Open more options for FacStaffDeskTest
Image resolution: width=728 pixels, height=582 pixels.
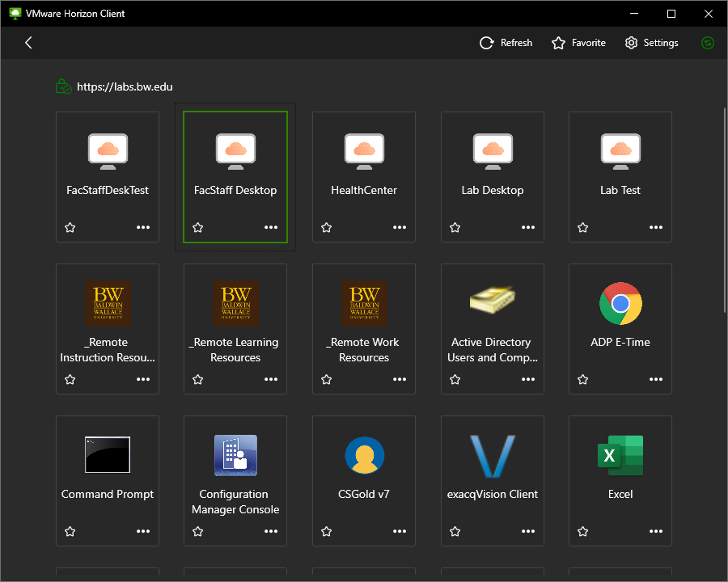pyautogui.click(x=143, y=227)
